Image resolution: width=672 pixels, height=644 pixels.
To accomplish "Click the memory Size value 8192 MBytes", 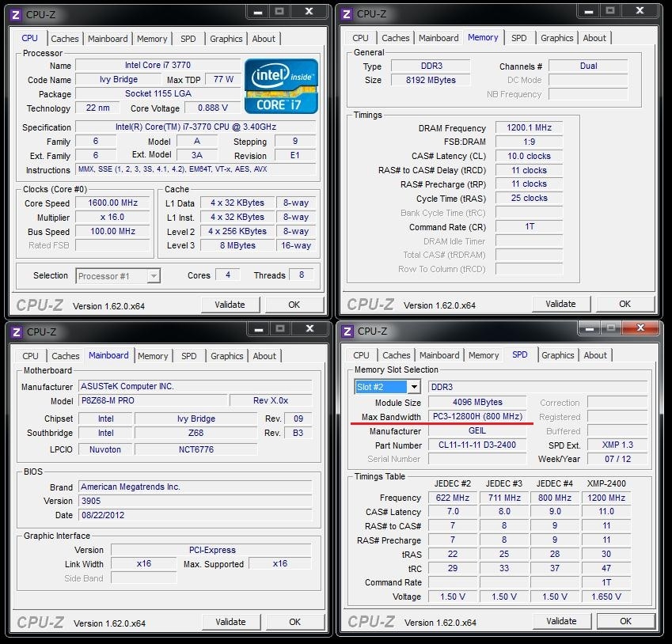I will pos(431,80).
